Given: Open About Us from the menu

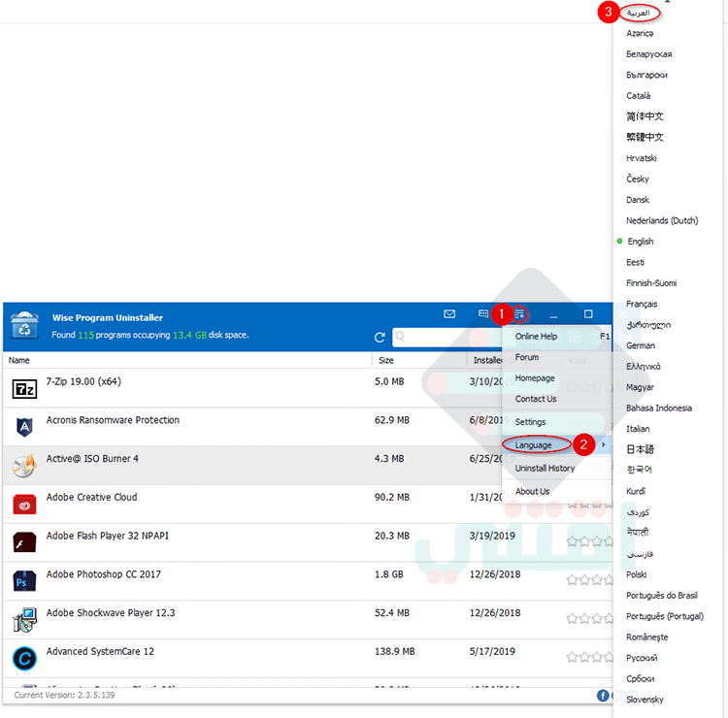Looking at the screenshot, I should point(533,491).
